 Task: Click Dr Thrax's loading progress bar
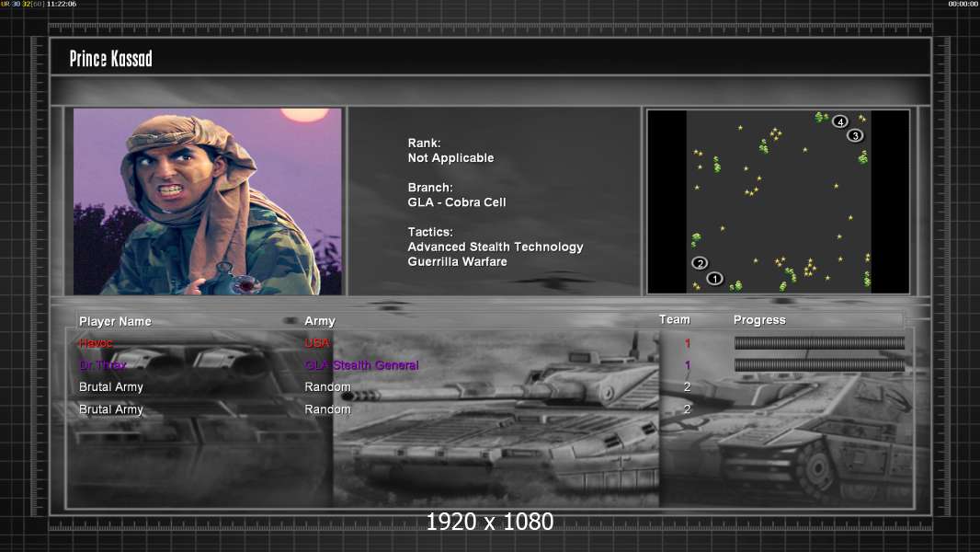pyautogui.click(x=819, y=365)
